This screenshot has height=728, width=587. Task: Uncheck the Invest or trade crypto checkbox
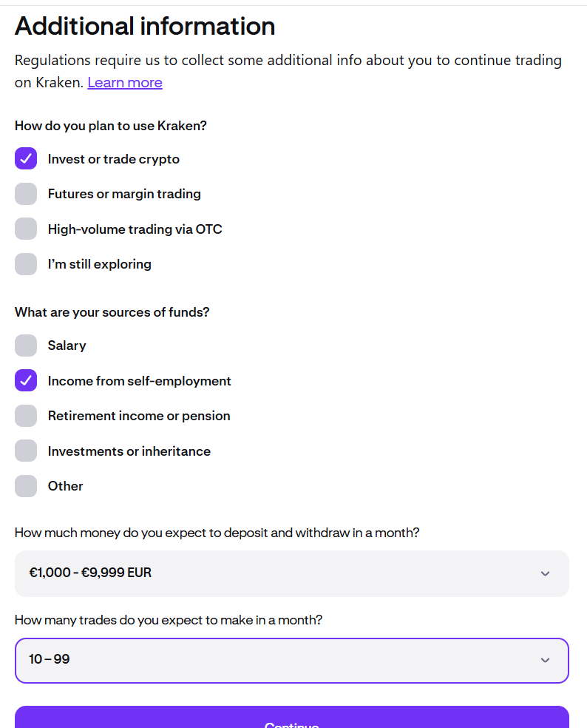pyautogui.click(x=26, y=159)
